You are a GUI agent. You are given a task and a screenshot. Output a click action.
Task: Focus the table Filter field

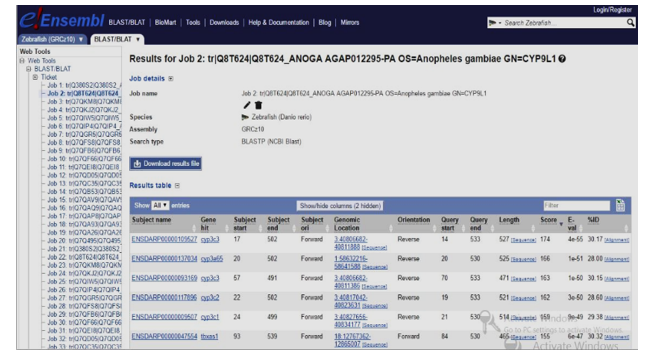[577, 205]
